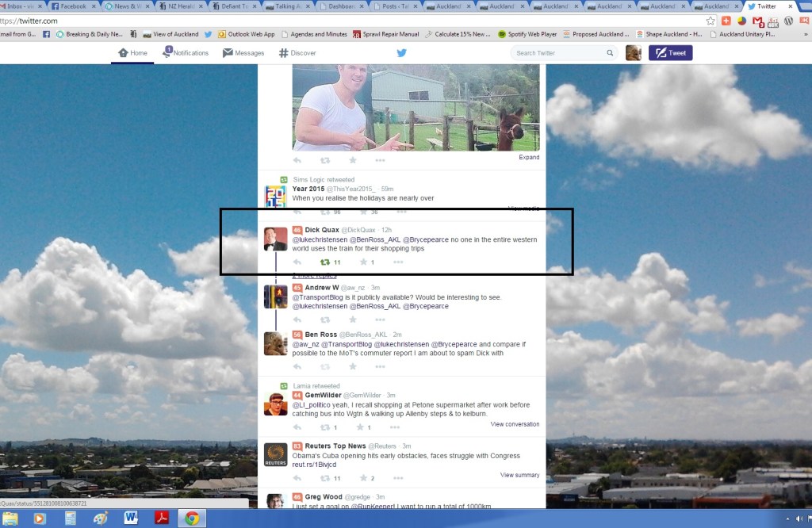Screen dimensions: 812x528
Task: Favorite the Reuters Top News tweet
Action: coord(363,478)
